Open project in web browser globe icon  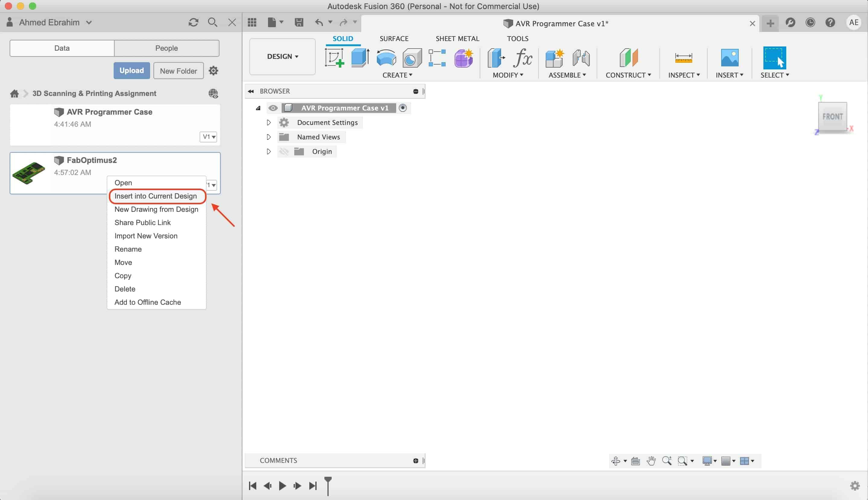(x=213, y=94)
